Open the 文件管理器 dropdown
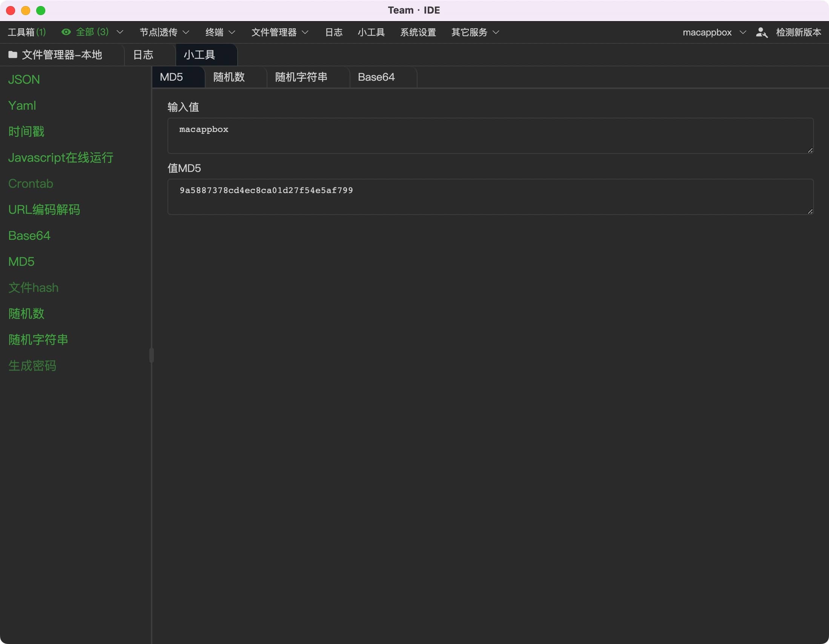The height and width of the screenshot is (644, 829). (280, 32)
